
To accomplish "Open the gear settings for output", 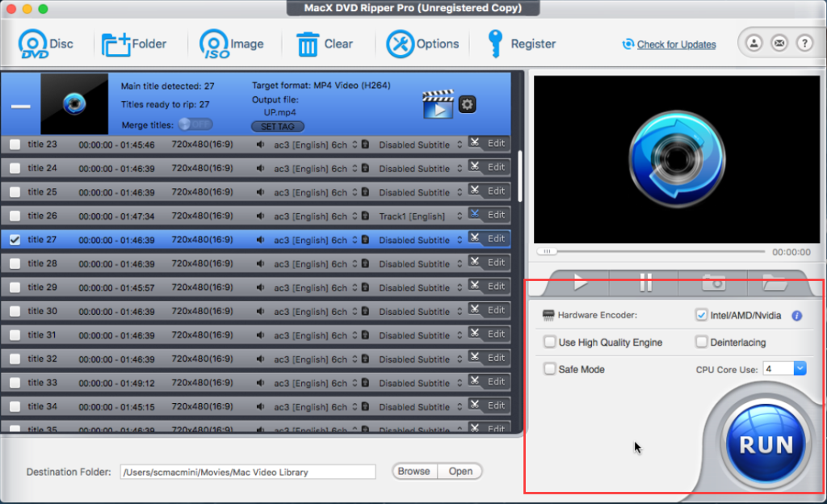I will click(468, 104).
